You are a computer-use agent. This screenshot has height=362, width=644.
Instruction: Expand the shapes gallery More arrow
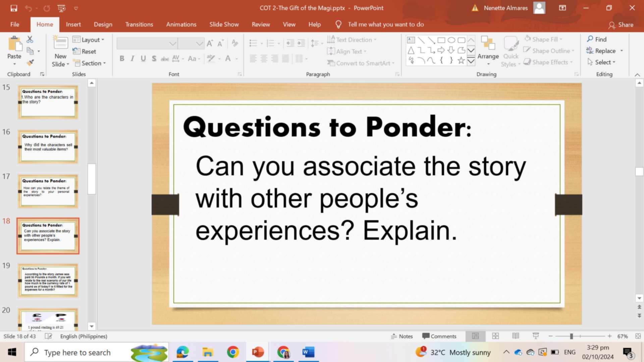tap(471, 61)
